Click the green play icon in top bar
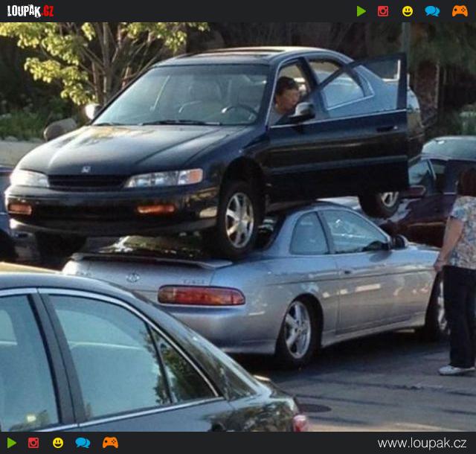Viewport: 476px width, 454px height. [x=361, y=11]
